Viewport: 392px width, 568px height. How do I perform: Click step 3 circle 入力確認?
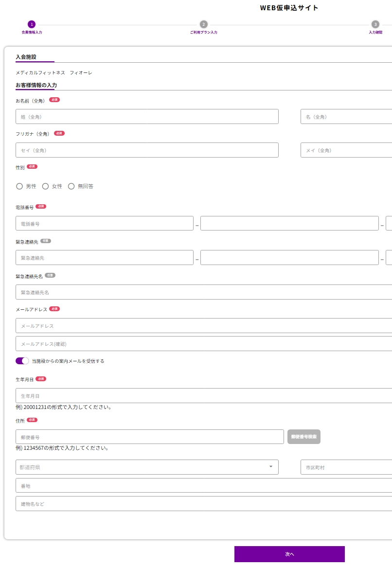pyautogui.click(x=375, y=24)
